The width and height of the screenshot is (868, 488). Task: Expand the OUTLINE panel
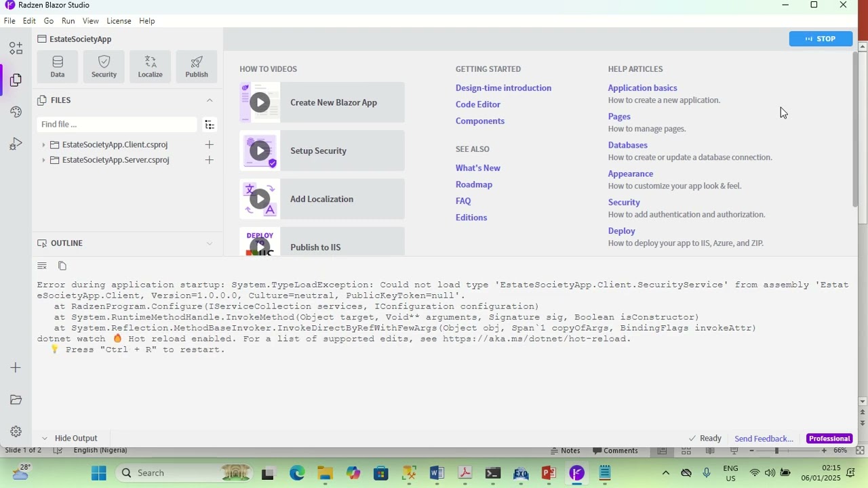(x=210, y=243)
